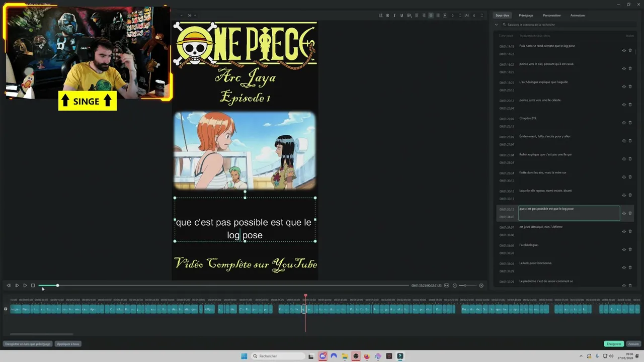Toggle underline formatting in text toolbar
This screenshot has height=362, width=644.
coord(401,16)
